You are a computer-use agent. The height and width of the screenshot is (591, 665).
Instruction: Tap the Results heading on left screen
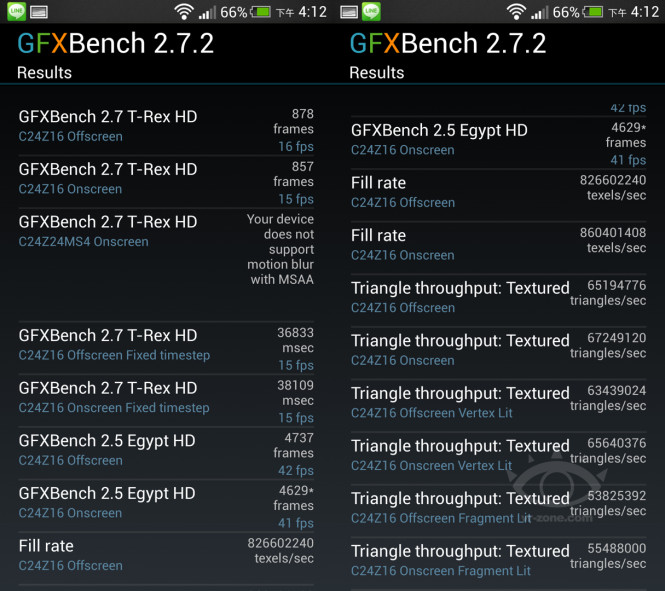45,73
